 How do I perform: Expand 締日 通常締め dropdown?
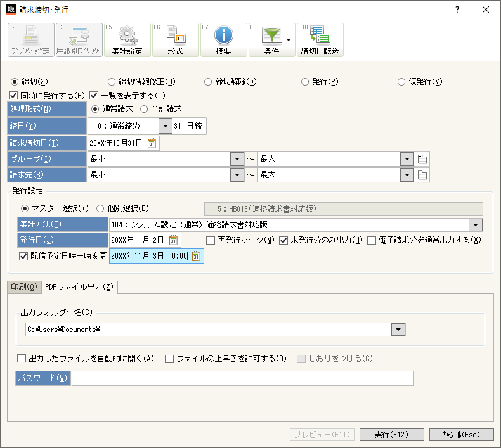coord(166,126)
